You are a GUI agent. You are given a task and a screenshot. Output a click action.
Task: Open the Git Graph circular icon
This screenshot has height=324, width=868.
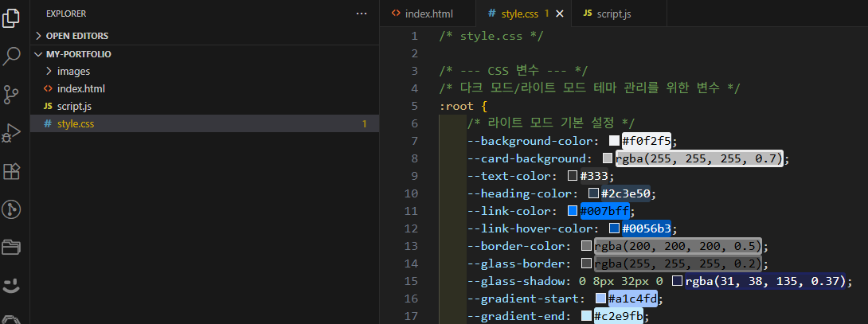11,209
